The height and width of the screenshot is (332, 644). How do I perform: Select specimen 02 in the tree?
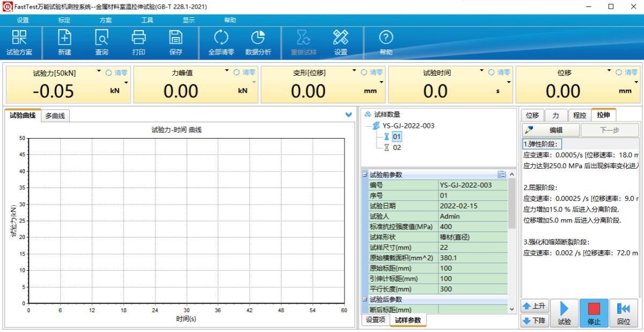[x=397, y=147]
